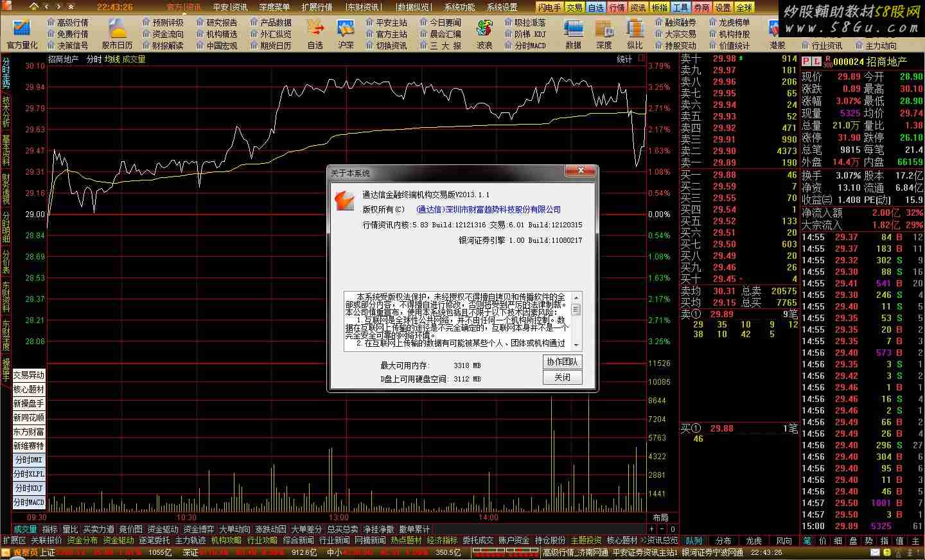Toggle the 新操盘手 side button

tap(29, 403)
